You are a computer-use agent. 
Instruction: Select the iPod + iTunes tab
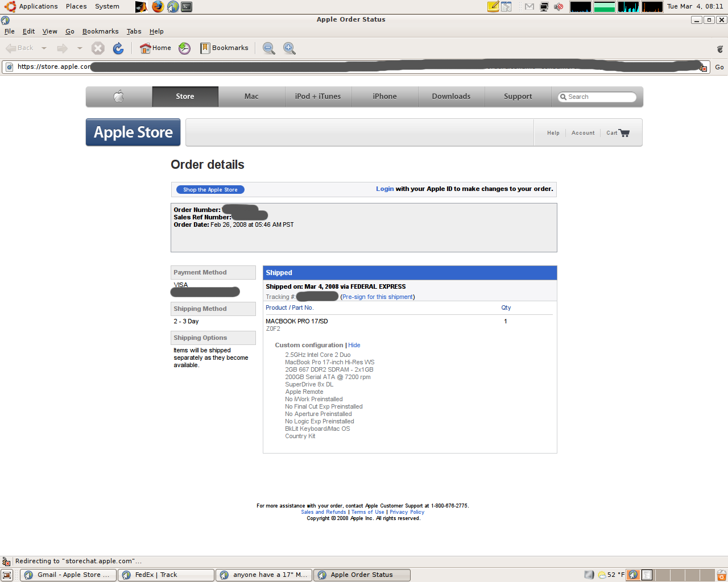(x=318, y=97)
